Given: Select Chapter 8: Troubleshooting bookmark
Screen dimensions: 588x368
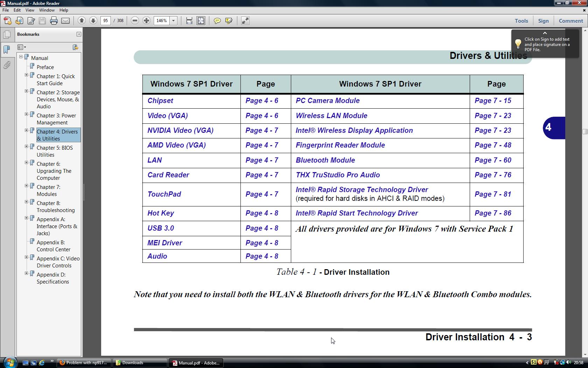Looking at the screenshot, I should (x=56, y=206).
